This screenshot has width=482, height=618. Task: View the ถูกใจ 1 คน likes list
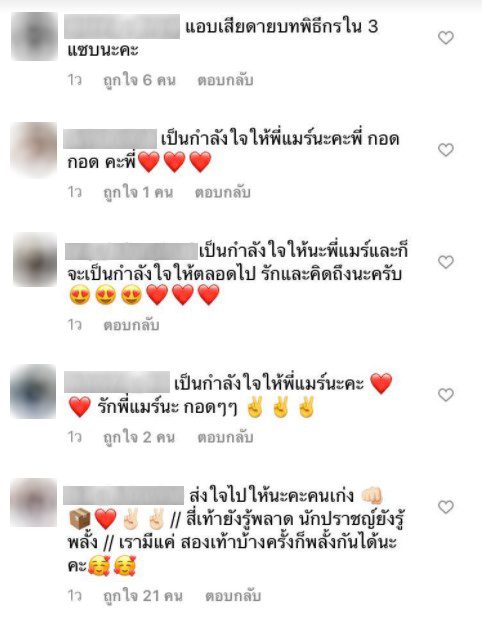[x=138, y=193]
